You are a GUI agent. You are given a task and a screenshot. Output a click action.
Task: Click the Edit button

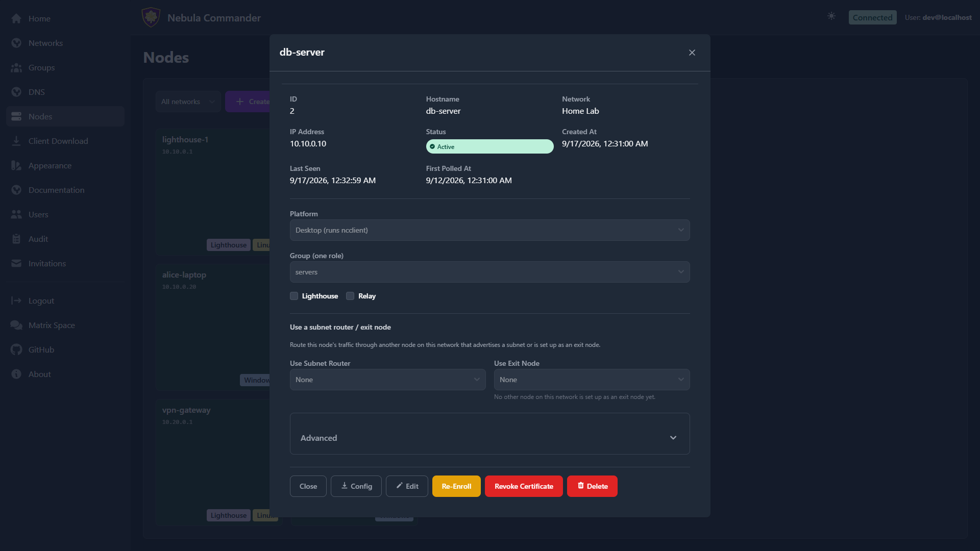point(407,486)
